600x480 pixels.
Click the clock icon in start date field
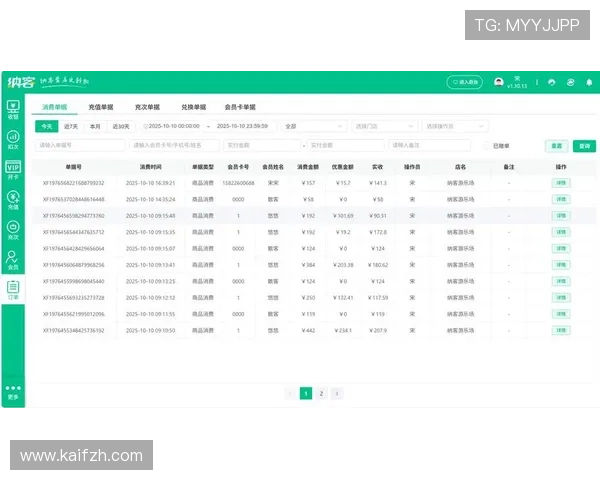[145, 126]
